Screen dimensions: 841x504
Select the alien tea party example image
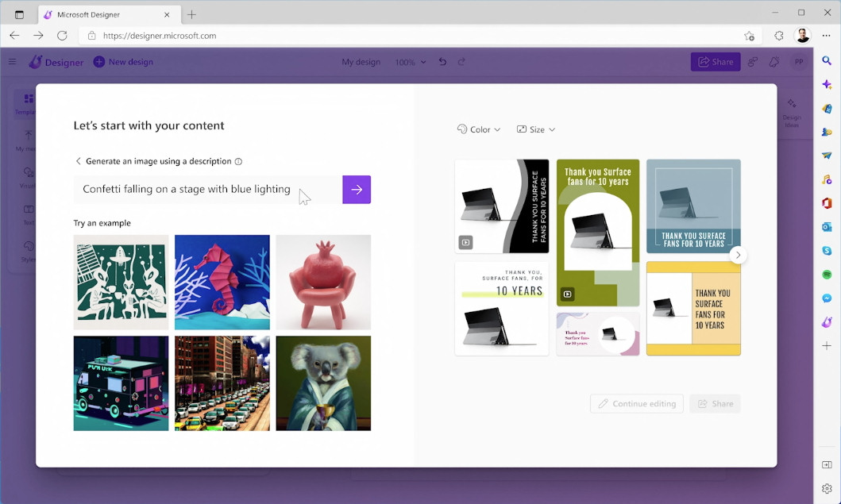coord(122,282)
